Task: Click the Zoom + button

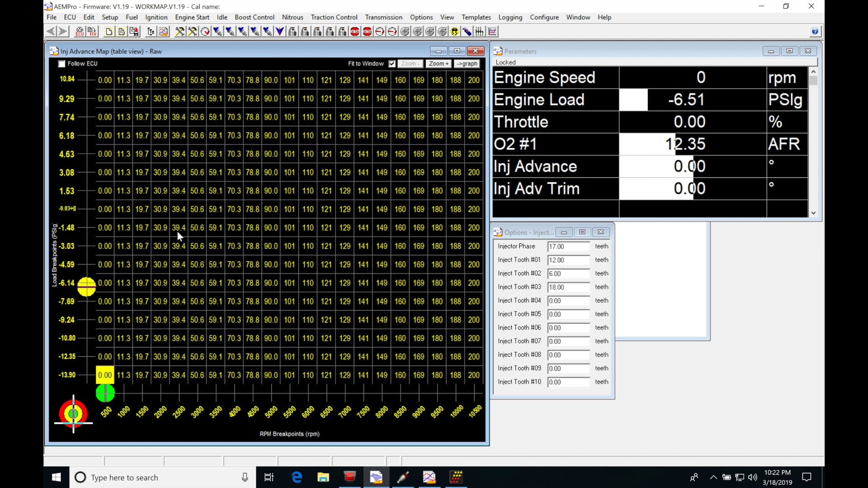Action: [x=438, y=64]
